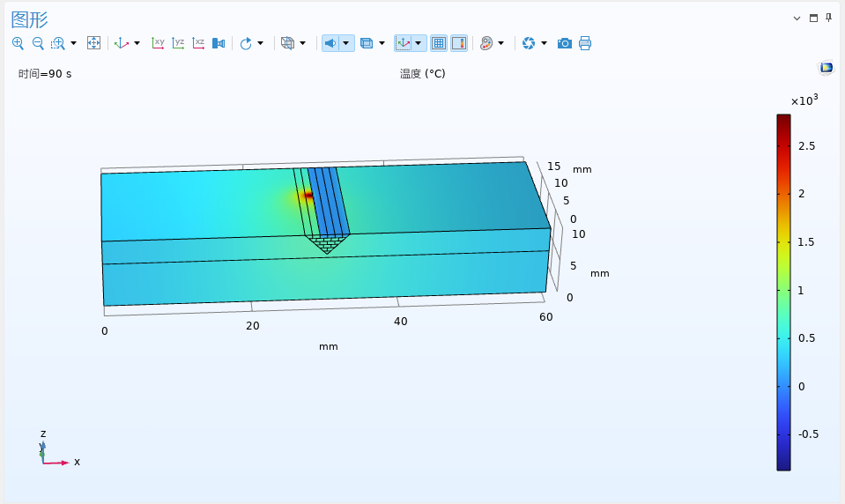Click the red weld hotspot on the plate
The width and height of the screenshot is (845, 504).
[308, 195]
